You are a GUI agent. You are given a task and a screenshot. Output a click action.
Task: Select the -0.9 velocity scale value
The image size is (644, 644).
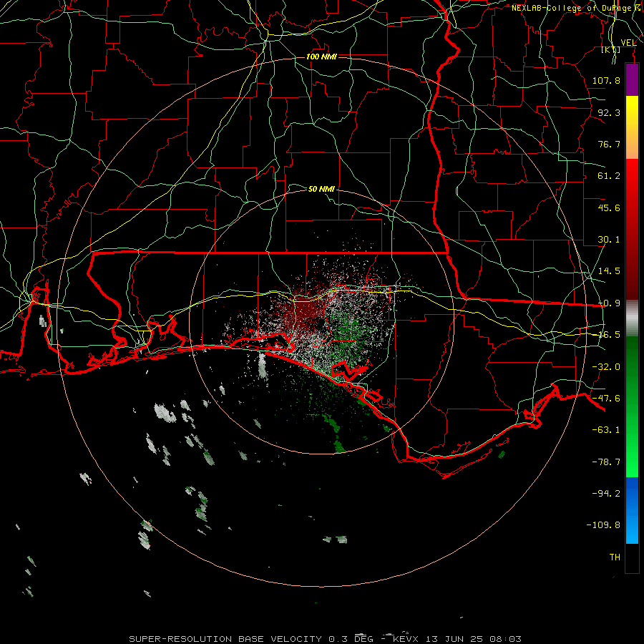[609, 303]
